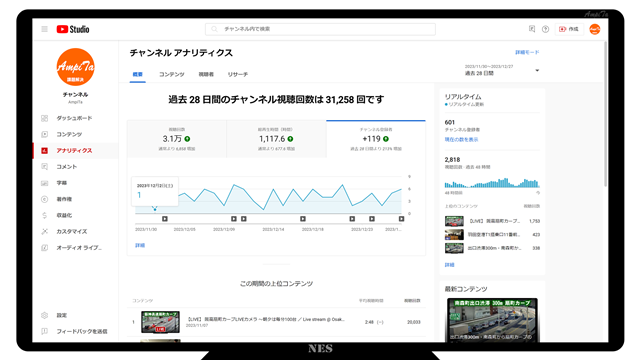
Task: Switch to the コンテンツ analytics tab
Action: 171,74
